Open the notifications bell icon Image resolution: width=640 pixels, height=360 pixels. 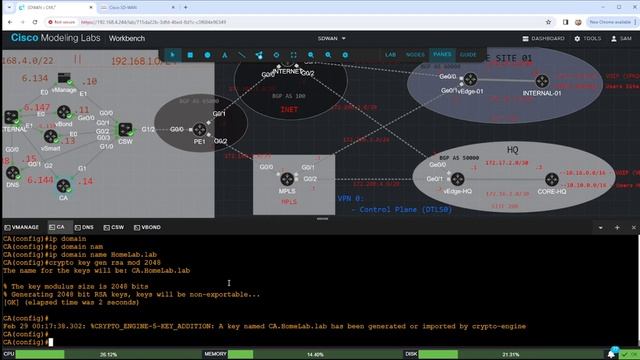pyautogui.click(x=611, y=354)
